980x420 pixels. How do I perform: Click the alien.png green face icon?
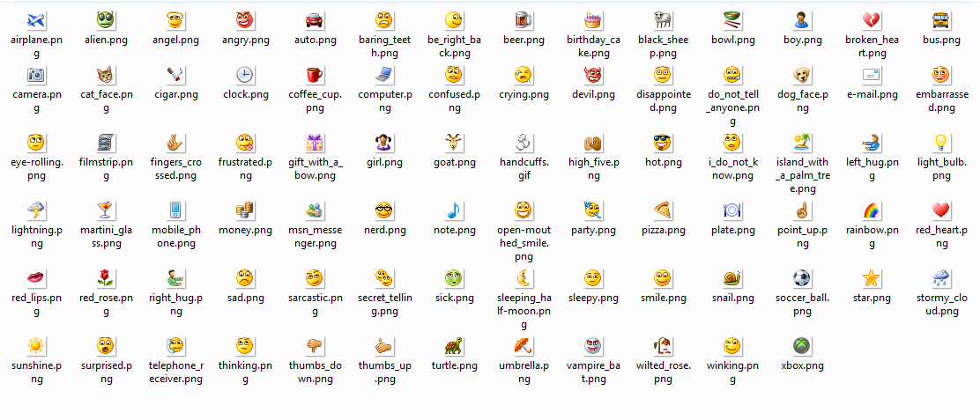pos(106,21)
